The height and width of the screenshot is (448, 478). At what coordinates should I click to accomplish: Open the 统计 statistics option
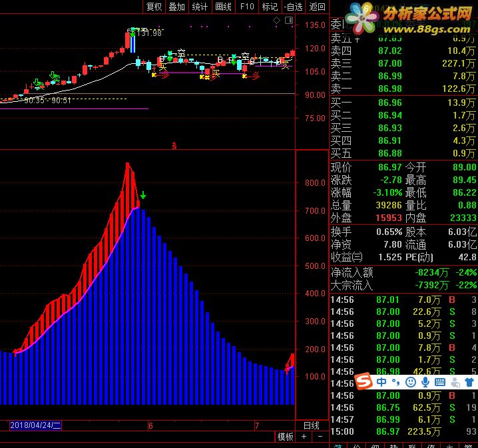tap(200, 7)
